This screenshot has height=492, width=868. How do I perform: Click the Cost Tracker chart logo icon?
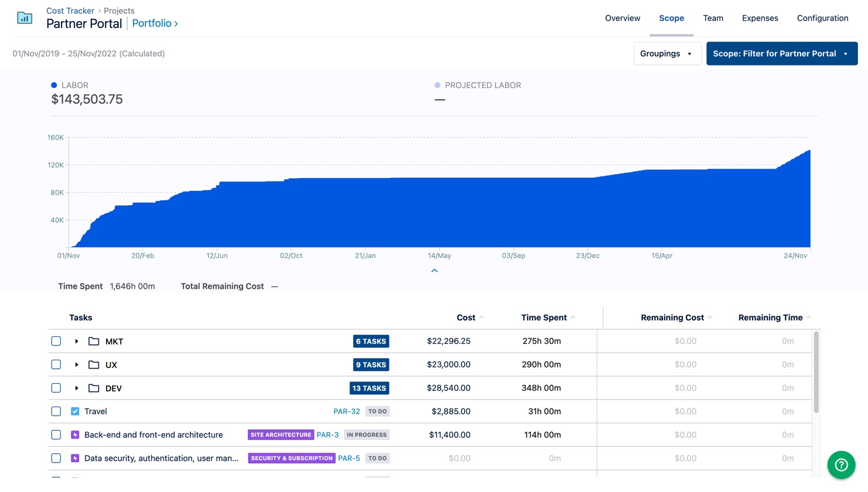click(25, 18)
